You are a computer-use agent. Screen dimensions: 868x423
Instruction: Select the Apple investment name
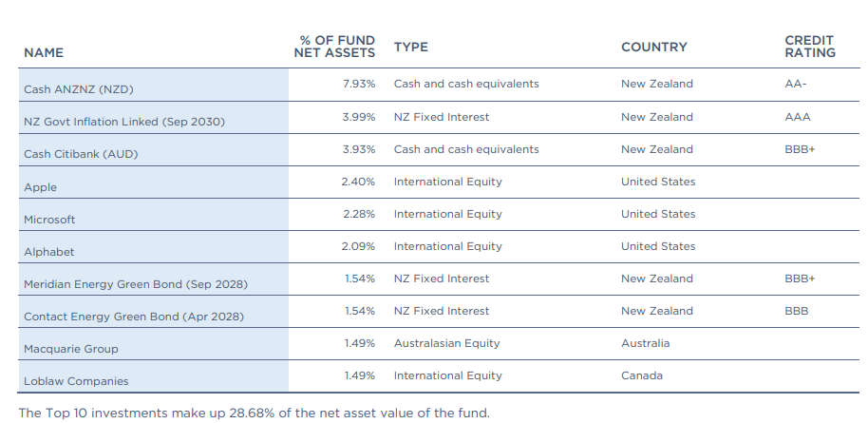pos(41,187)
